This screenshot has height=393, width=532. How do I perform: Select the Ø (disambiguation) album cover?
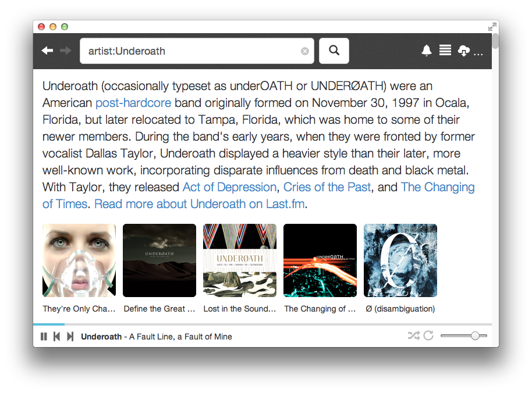point(400,260)
